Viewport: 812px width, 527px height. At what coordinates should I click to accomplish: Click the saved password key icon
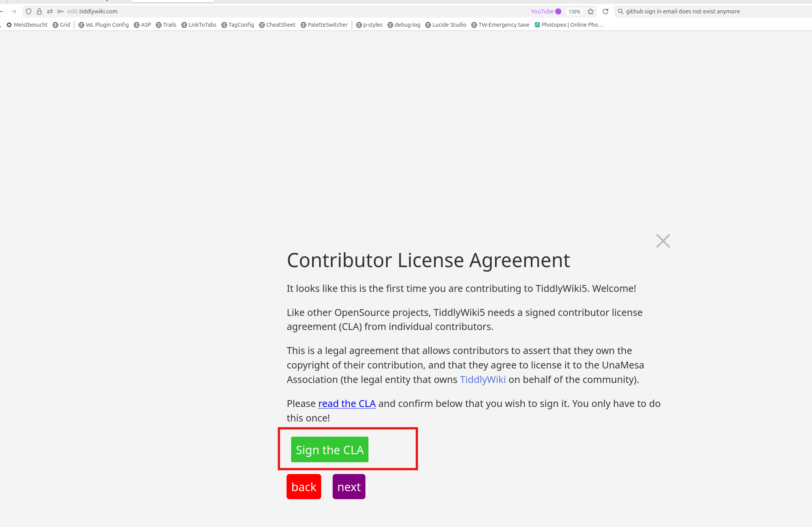[61, 11]
